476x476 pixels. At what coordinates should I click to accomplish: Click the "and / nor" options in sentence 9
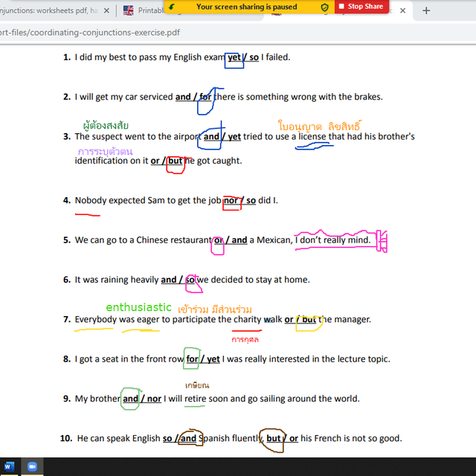(x=141, y=399)
